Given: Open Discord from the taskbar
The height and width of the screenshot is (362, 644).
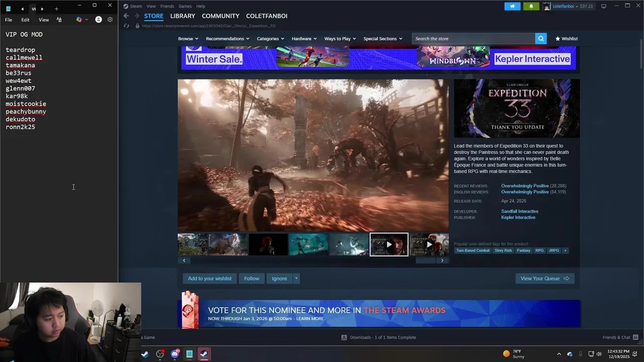Looking at the screenshot, I should tap(175, 354).
